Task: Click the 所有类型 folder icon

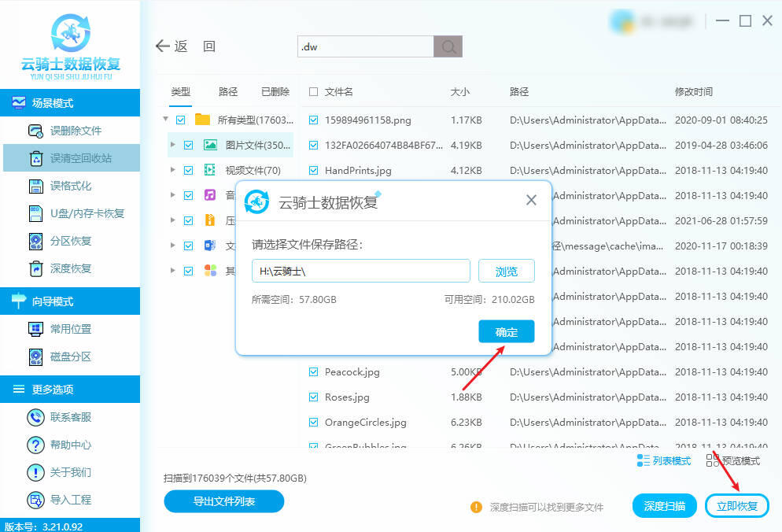Action: pos(202,120)
